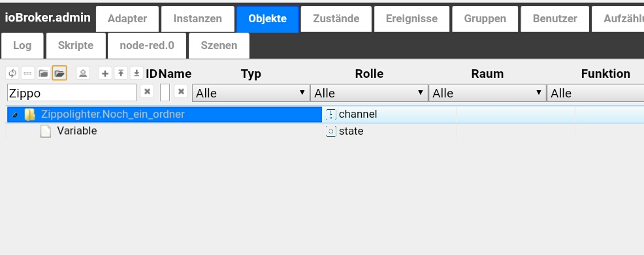The image size is (644, 255).
Task: Expand all nodes with open-folder icon
Action: [59, 74]
